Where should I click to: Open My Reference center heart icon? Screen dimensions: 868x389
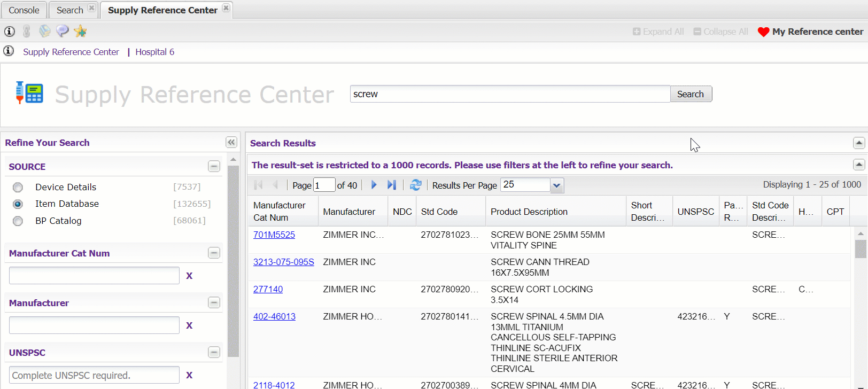(x=763, y=32)
